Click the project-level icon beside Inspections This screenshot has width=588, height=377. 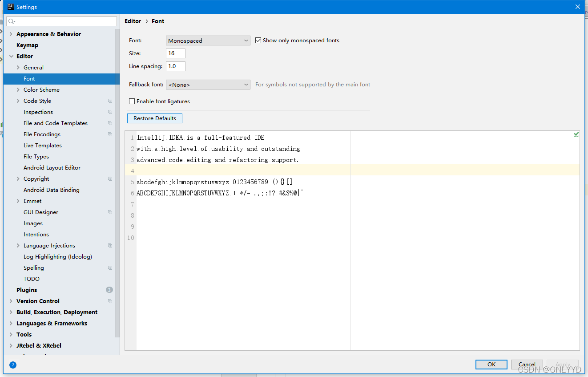tap(110, 112)
